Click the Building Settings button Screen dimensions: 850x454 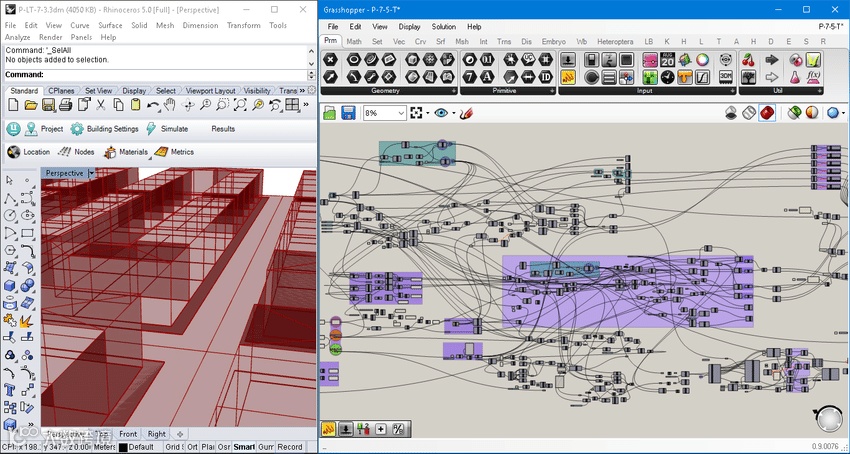tap(105, 129)
